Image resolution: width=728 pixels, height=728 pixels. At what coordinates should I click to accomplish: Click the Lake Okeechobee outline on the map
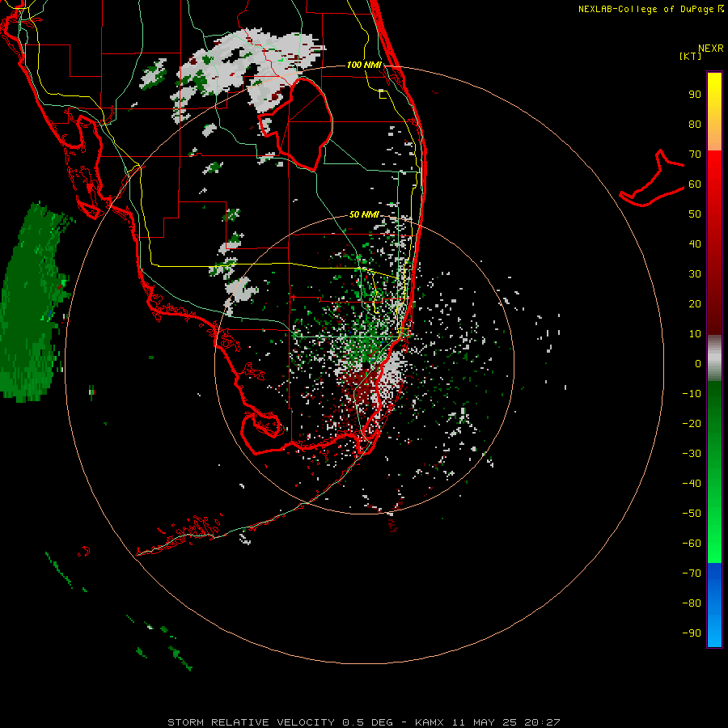297,123
